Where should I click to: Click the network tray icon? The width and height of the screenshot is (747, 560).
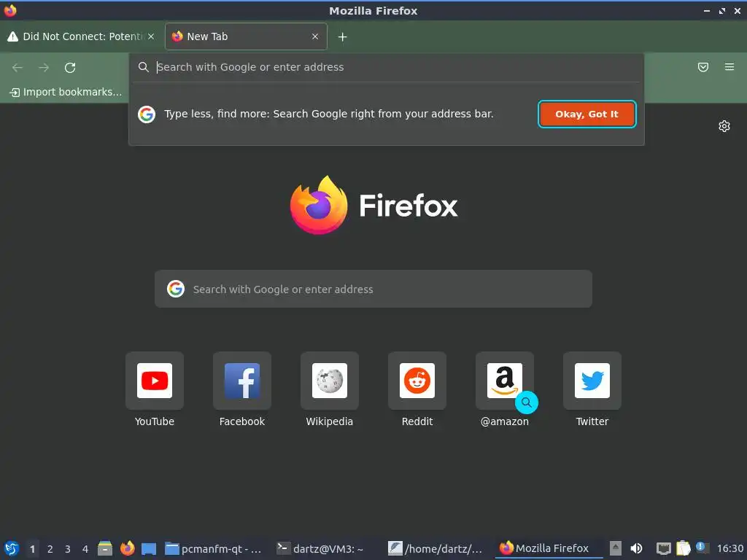click(663, 548)
